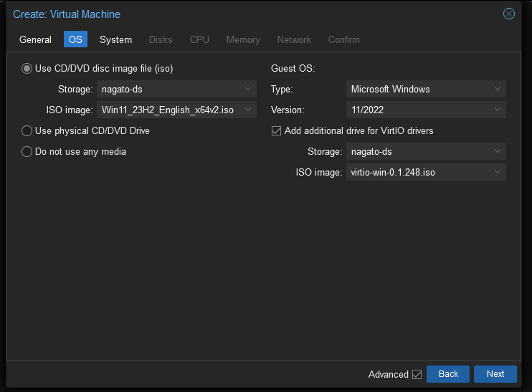The width and height of the screenshot is (532, 392).
Task: Select Use physical CD/DVD Drive option
Action: point(27,131)
